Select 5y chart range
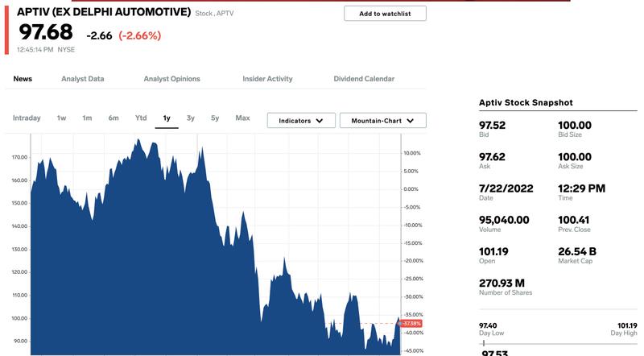The height and width of the screenshot is (356, 644). pyautogui.click(x=215, y=118)
